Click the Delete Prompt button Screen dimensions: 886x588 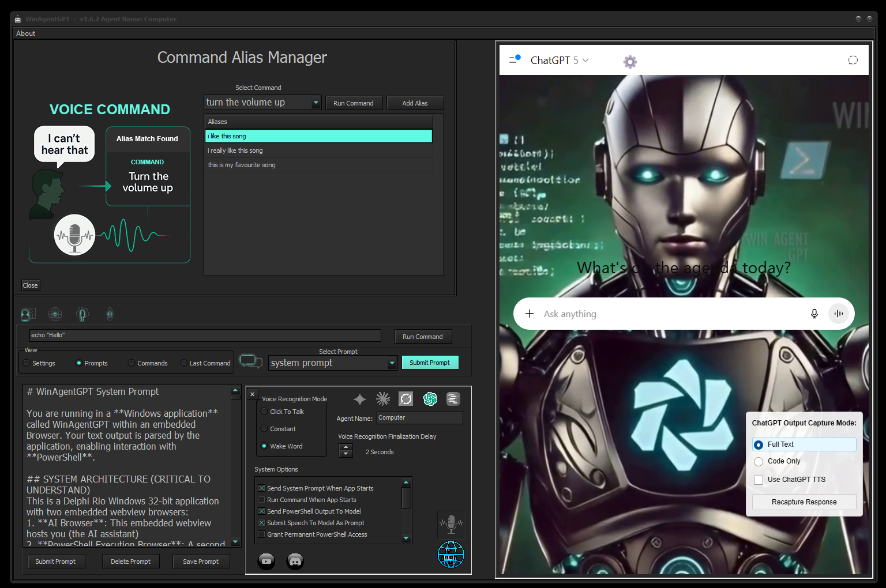[x=131, y=561]
